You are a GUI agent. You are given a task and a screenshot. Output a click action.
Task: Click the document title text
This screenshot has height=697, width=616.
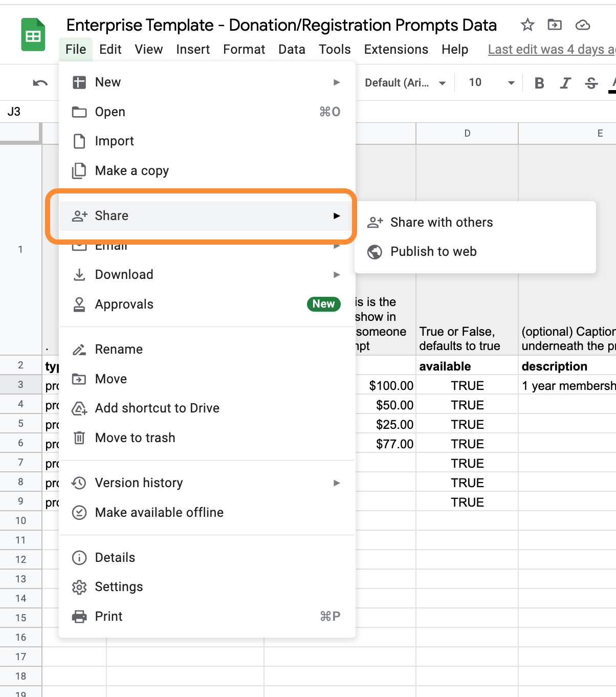pyautogui.click(x=281, y=25)
